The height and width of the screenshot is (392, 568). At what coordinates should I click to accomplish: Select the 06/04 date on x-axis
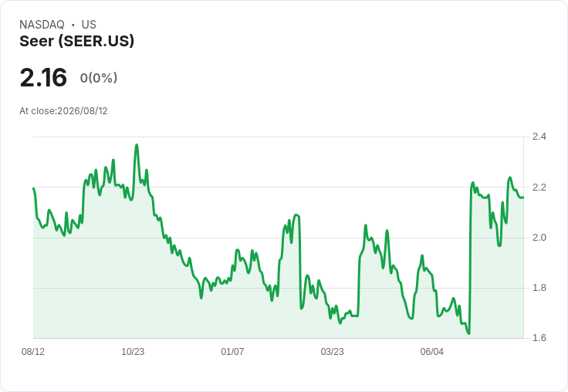(x=432, y=352)
